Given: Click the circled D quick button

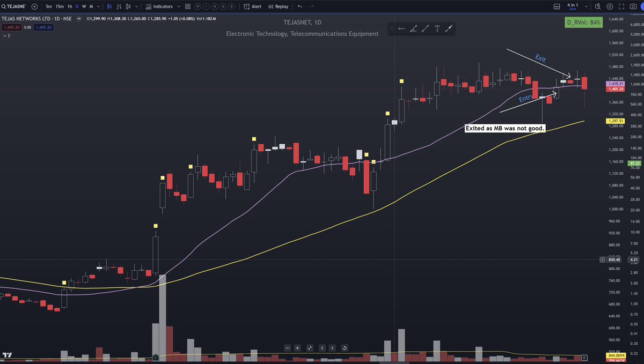Looking at the screenshot, I should [x=231, y=6].
